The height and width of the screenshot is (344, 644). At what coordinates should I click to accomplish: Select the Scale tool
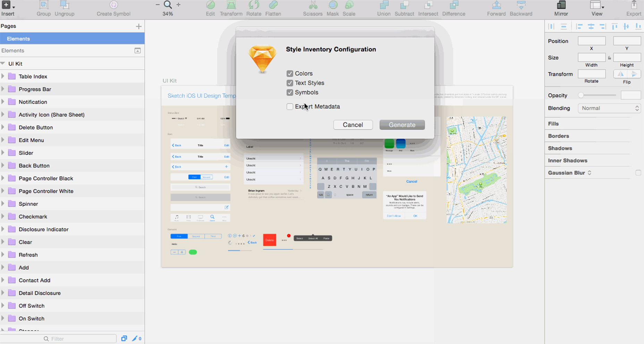tap(349, 8)
